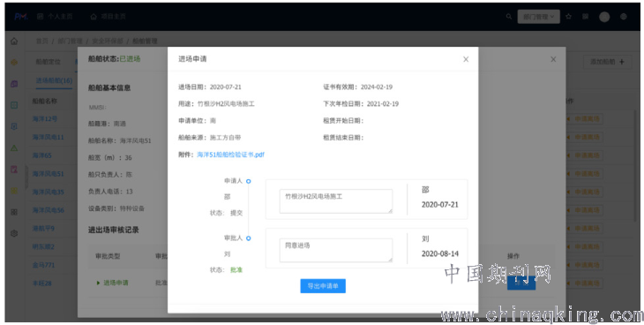Open attachment 海洋51船舶检验证书.pdf
The height and width of the screenshot is (325, 644).
coord(230,155)
